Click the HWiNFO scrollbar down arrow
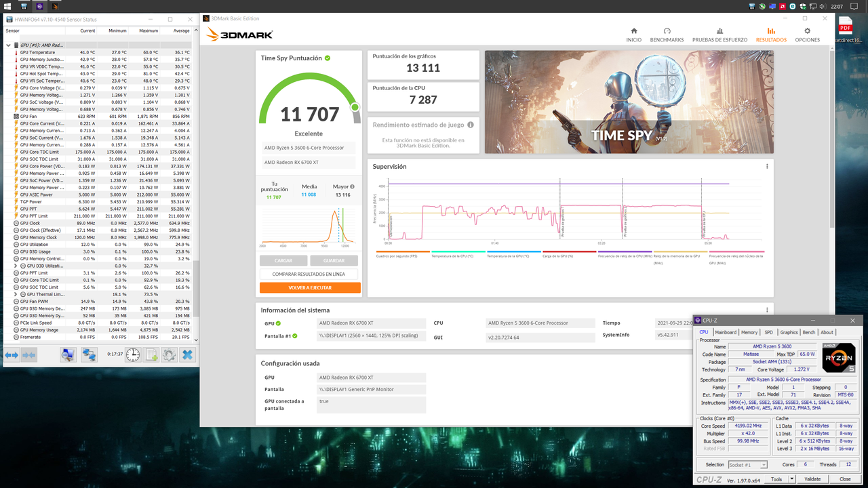Image resolution: width=868 pixels, height=488 pixels. point(197,340)
